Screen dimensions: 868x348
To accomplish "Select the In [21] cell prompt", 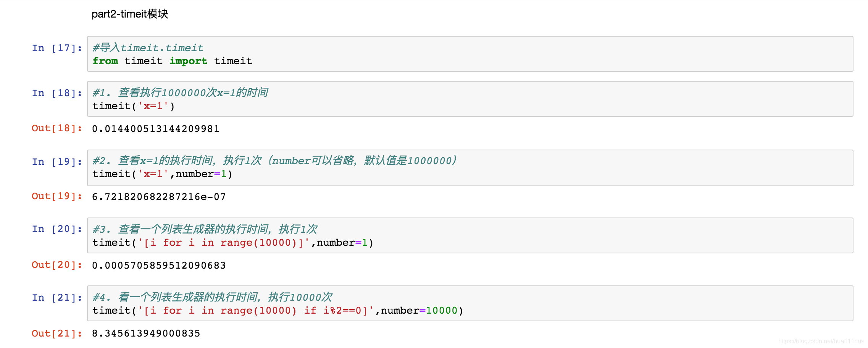I will click(57, 298).
